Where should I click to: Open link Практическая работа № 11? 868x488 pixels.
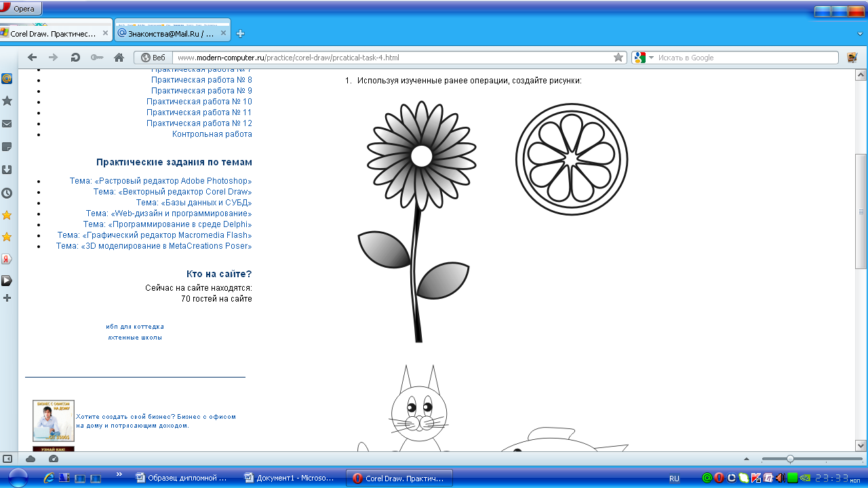(199, 113)
